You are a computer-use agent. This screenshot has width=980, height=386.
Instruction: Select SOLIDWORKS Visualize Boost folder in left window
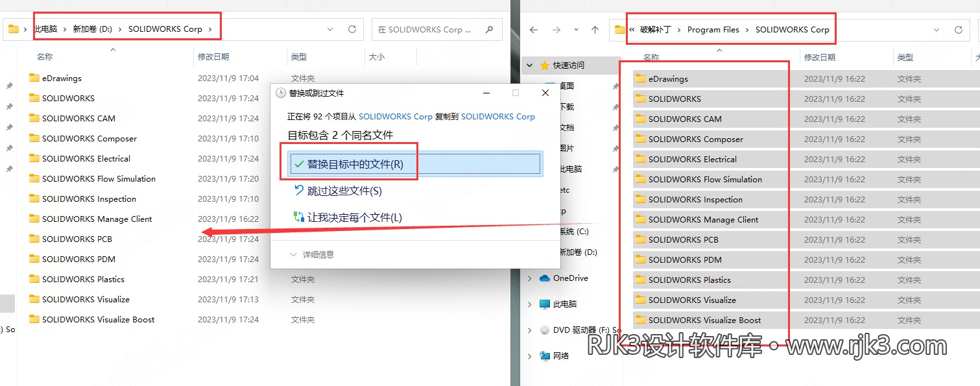91,320
